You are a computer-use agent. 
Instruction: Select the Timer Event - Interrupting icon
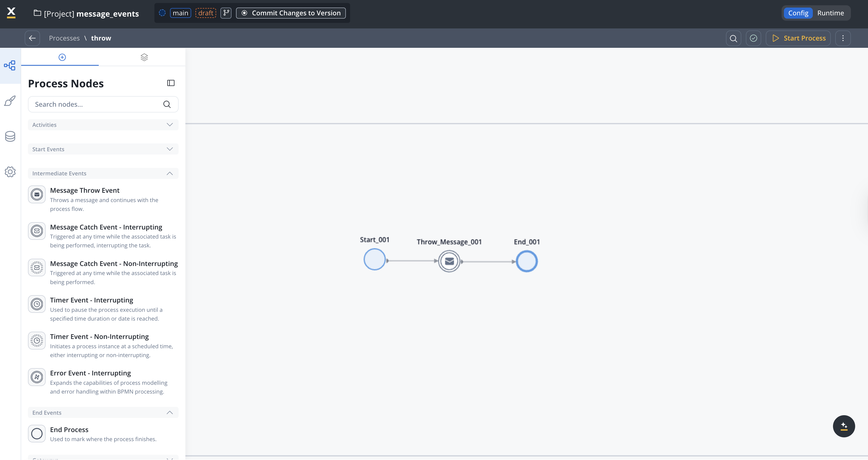(x=37, y=304)
